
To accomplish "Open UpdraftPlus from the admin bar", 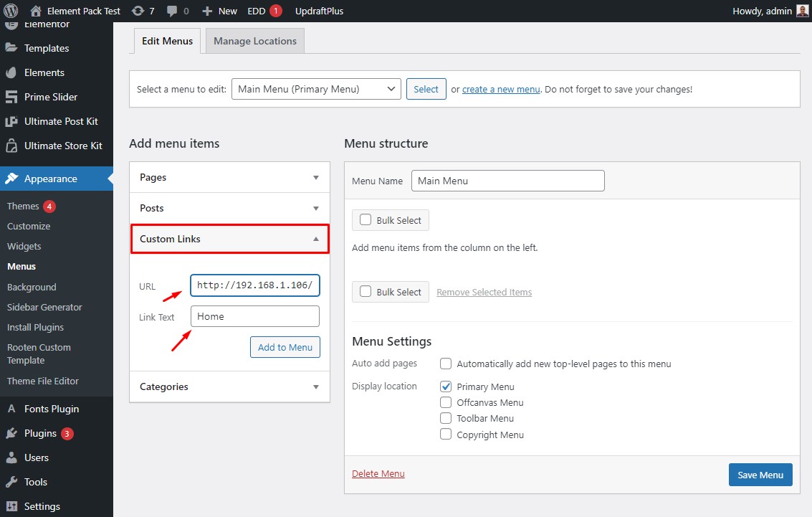I will (317, 11).
